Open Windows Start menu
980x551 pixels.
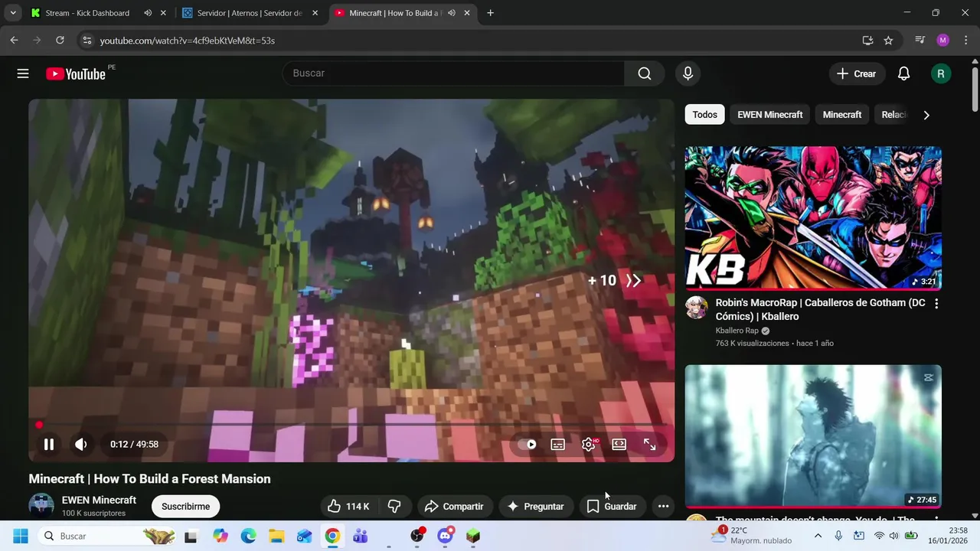tap(21, 536)
